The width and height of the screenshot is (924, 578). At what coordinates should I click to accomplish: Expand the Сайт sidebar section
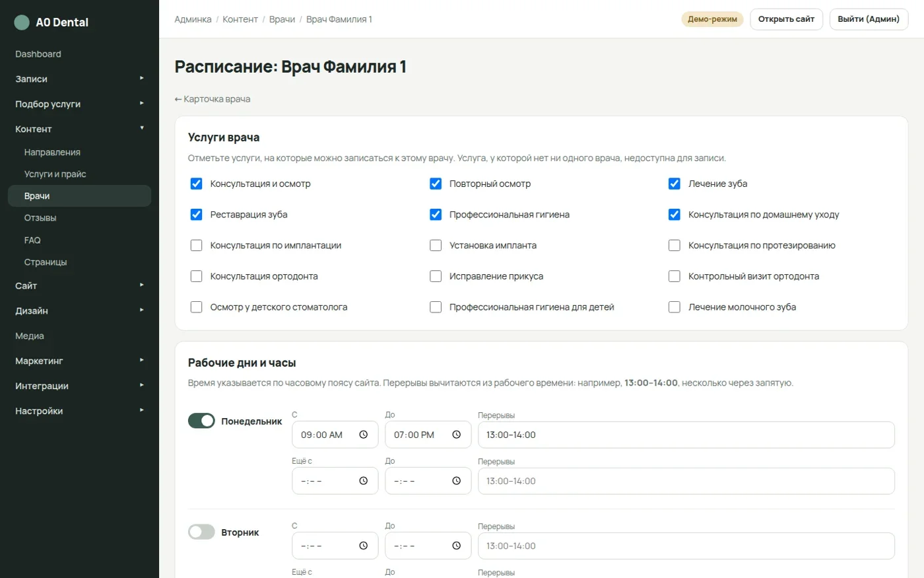79,285
